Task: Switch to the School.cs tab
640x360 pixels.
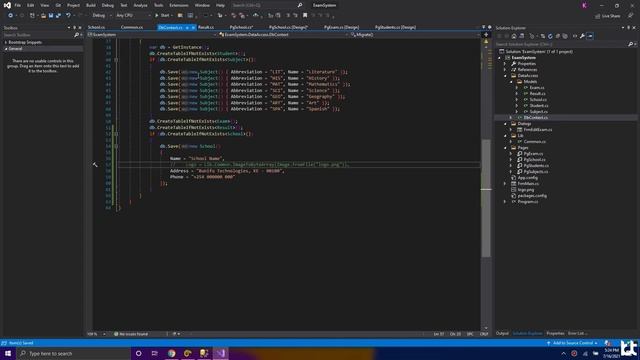Action: coord(97,27)
